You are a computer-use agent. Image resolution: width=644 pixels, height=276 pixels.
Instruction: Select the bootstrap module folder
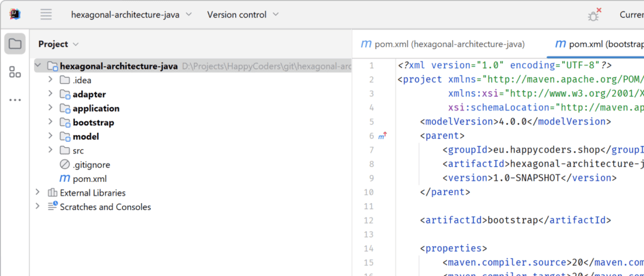click(x=93, y=123)
